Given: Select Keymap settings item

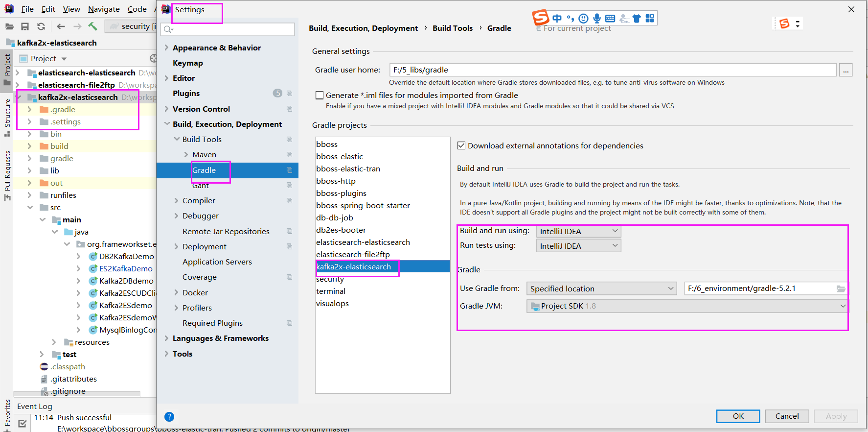Looking at the screenshot, I should click(188, 63).
